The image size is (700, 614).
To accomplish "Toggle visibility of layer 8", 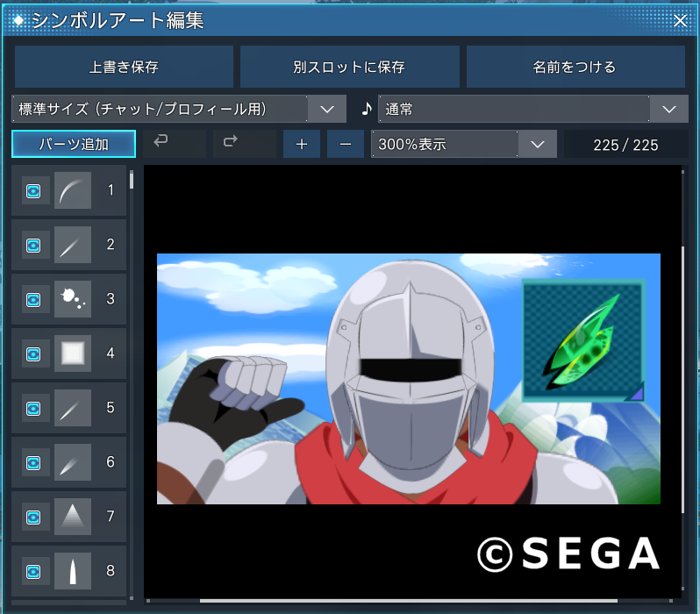I will [x=33, y=572].
